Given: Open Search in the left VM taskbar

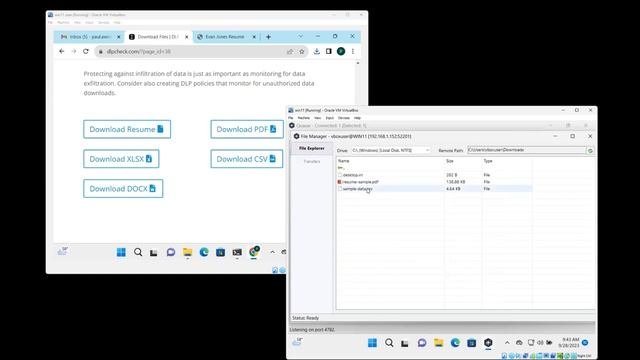Looking at the screenshot, I should pos(138,252).
